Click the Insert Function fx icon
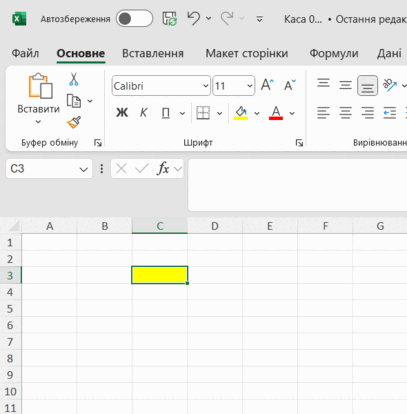Image resolution: width=407 pixels, height=414 pixels. point(163,169)
